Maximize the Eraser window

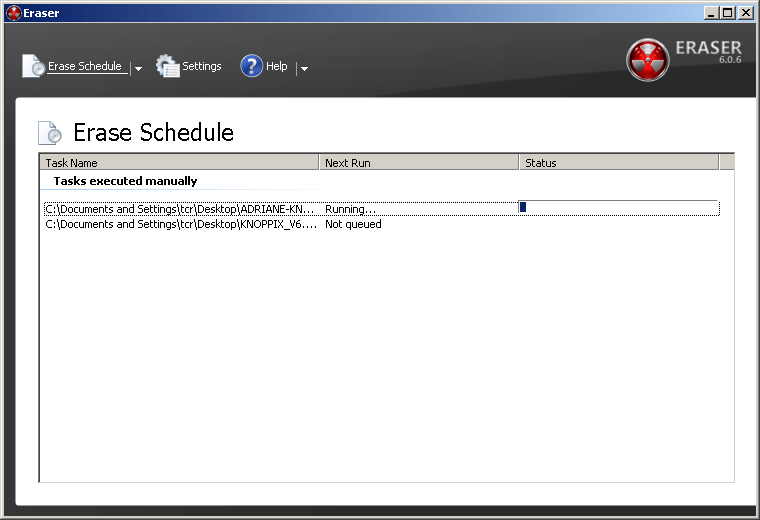[728, 13]
